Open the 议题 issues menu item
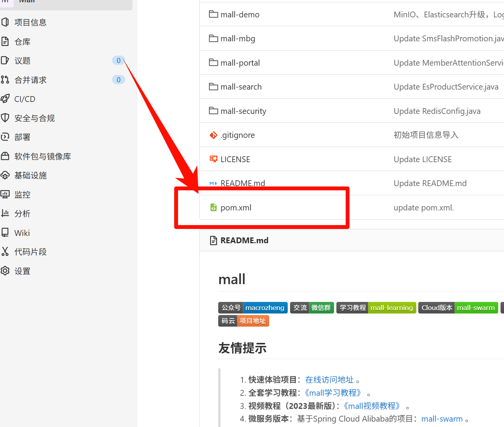This screenshot has height=427, width=504. (22, 61)
